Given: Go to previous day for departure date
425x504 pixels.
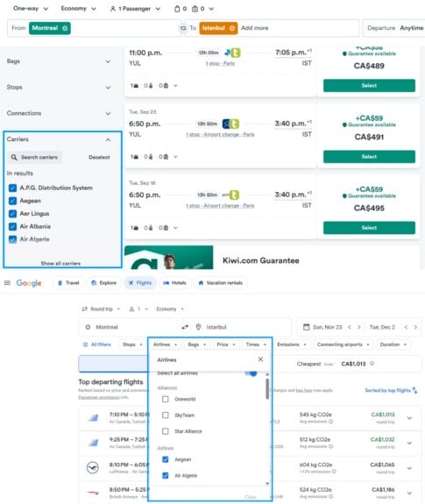Looking at the screenshot, I should (x=350, y=327).
